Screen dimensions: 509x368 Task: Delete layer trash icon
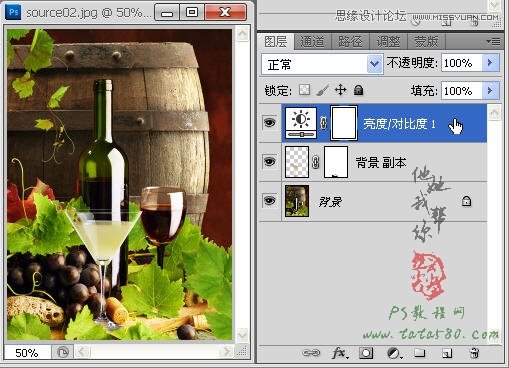(x=474, y=353)
